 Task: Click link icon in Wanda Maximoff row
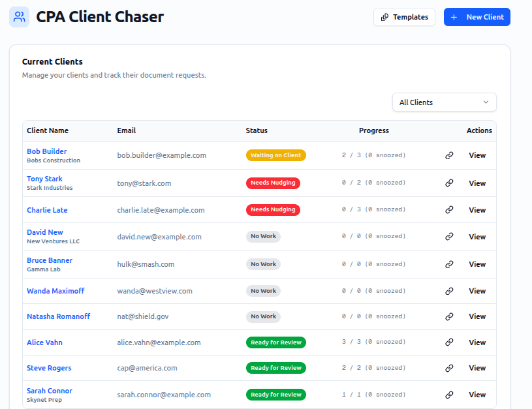[449, 291]
